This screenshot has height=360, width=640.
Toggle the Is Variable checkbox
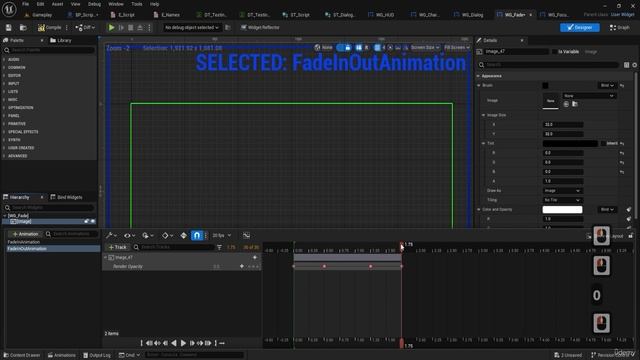coord(555,52)
